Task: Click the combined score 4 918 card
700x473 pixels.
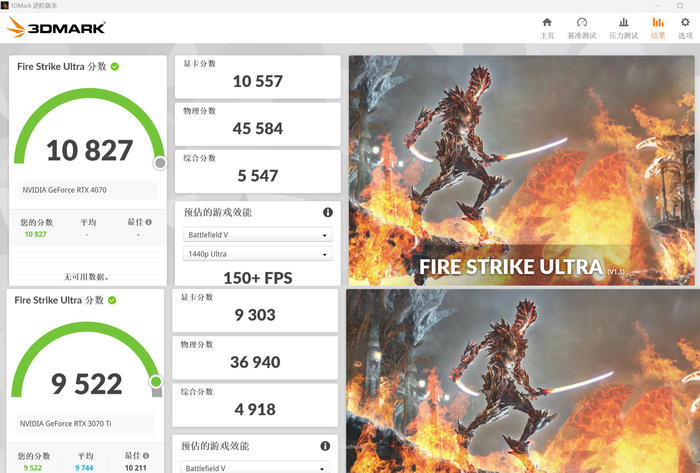Action: [255, 405]
